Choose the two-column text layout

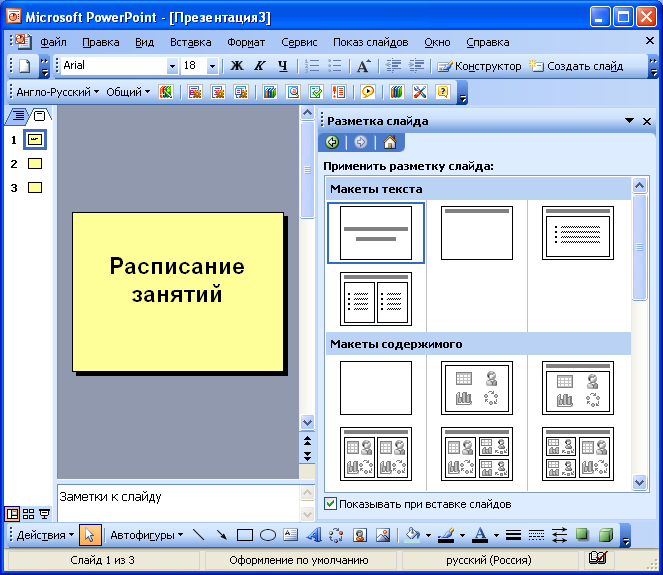pyautogui.click(x=375, y=299)
